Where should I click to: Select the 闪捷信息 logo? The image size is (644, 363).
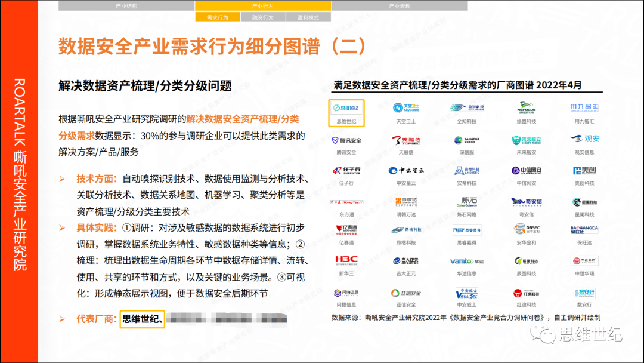[x=346, y=293]
